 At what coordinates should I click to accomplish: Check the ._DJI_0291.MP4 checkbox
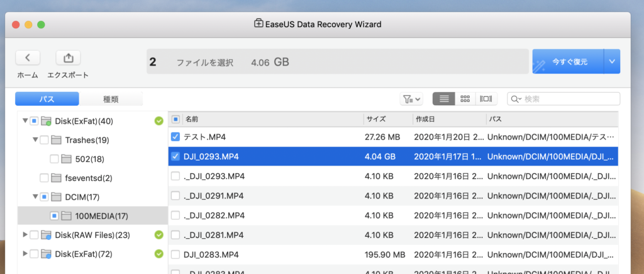click(175, 196)
